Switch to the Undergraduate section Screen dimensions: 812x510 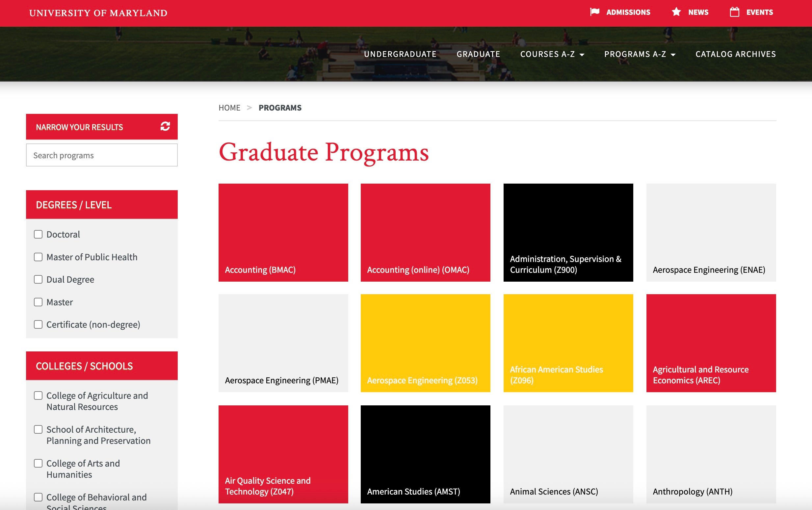click(x=401, y=54)
